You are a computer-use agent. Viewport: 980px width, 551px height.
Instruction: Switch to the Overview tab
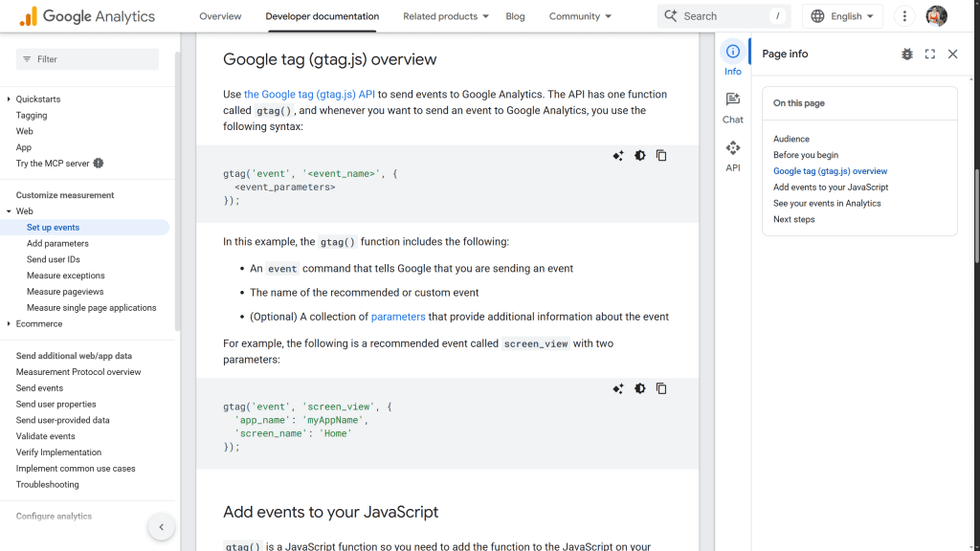pyautogui.click(x=220, y=16)
